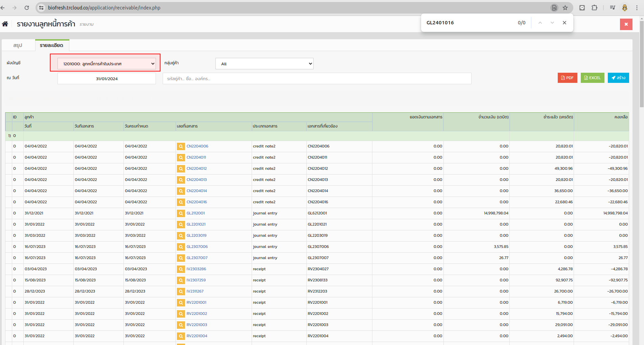Go to the home icon

(5, 24)
